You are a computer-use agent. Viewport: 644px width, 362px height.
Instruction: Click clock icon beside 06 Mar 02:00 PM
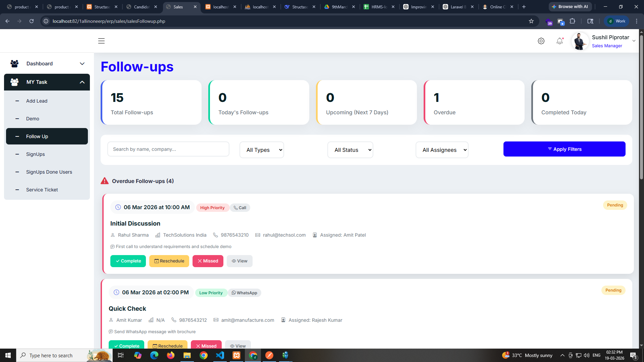pyautogui.click(x=116, y=293)
